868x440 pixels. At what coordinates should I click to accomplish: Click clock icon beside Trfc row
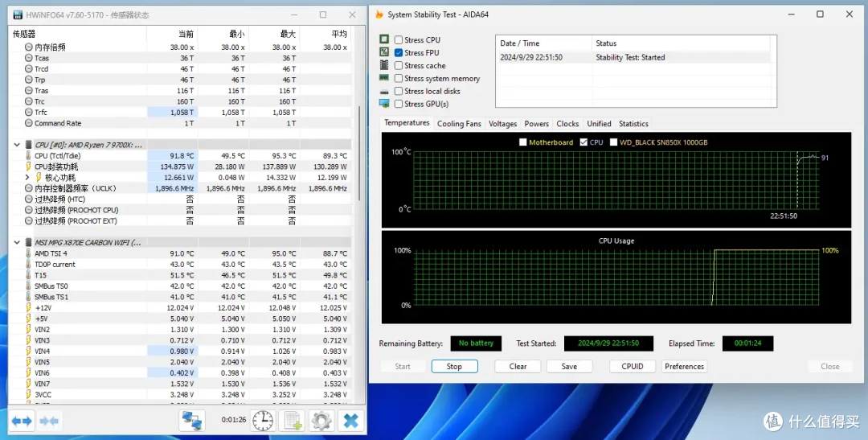(x=29, y=113)
